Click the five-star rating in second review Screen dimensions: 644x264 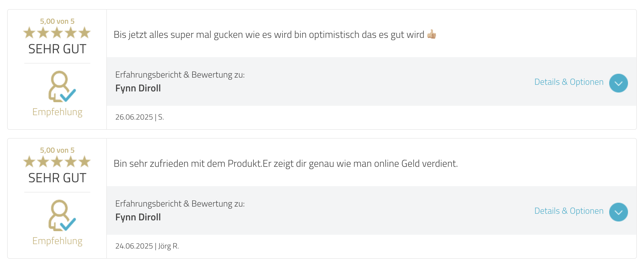point(57,162)
